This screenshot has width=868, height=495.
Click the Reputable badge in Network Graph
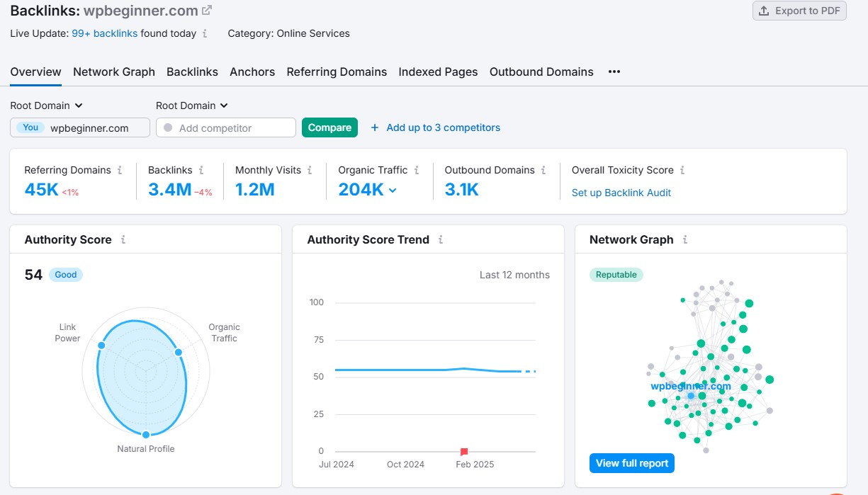(616, 275)
